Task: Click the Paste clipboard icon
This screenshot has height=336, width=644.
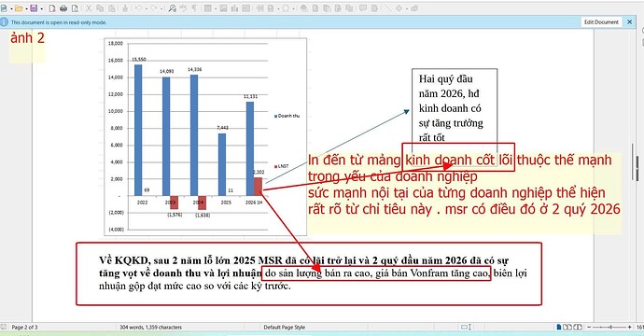Action: tap(112, 8)
